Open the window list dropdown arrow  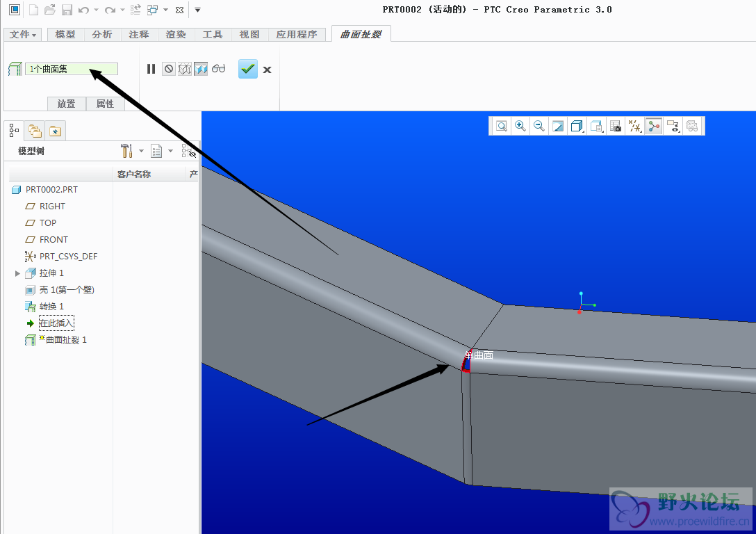pyautogui.click(x=166, y=10)
